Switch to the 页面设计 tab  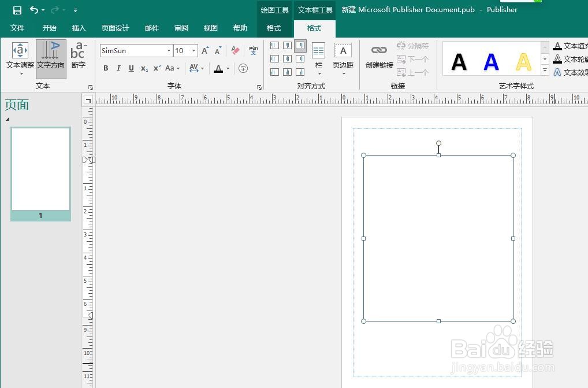[115, 28]
